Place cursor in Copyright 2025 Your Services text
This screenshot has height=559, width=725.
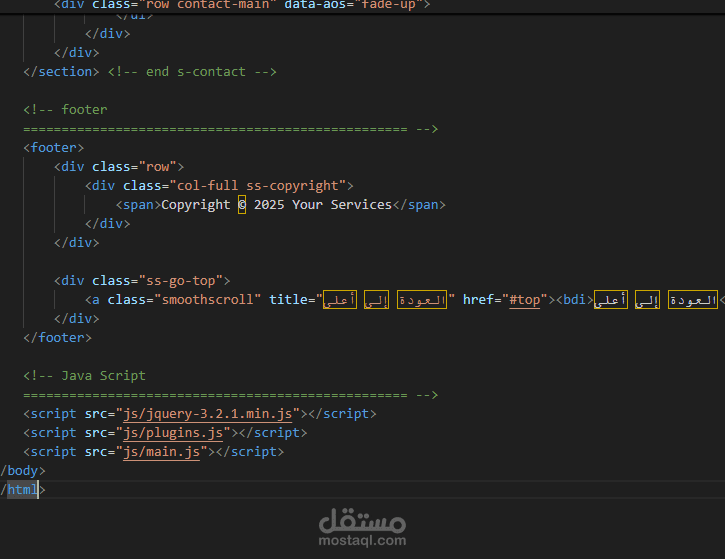[x=276, y=204]
